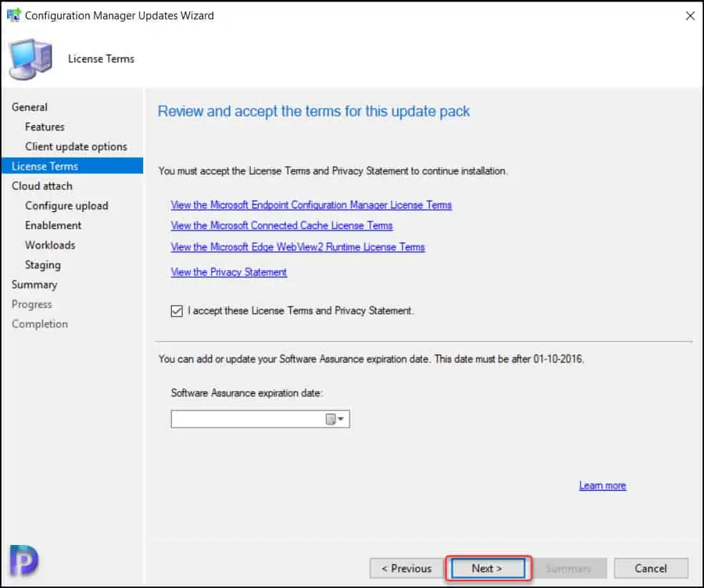Screen dimensions: 704x588
Task: Close the Updates Wizard window
Action: click(x=690, y=16)
